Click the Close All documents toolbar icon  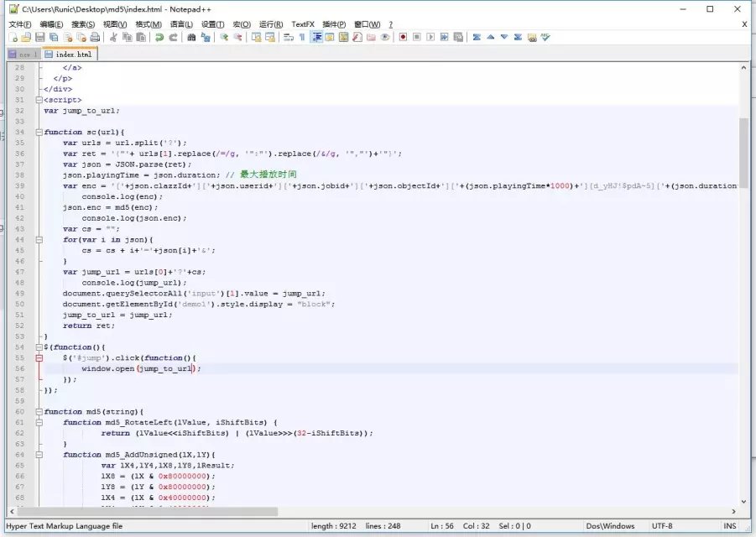[x=81, y=37]
